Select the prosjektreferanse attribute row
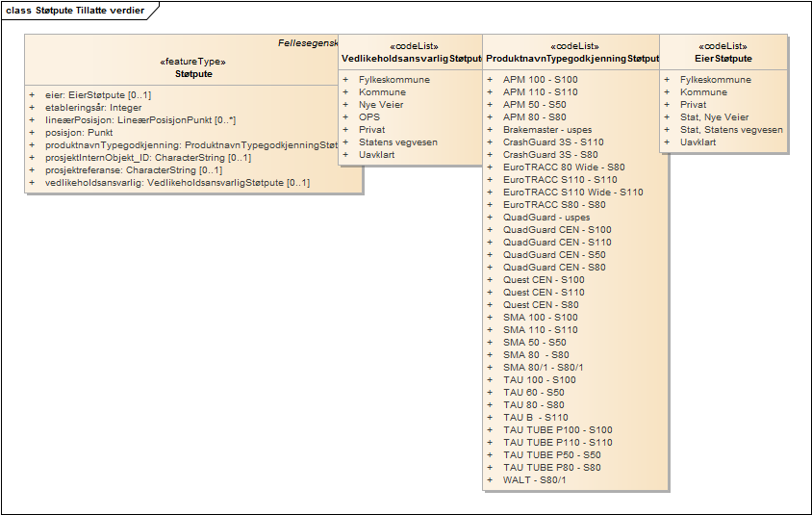 [134, 169]
